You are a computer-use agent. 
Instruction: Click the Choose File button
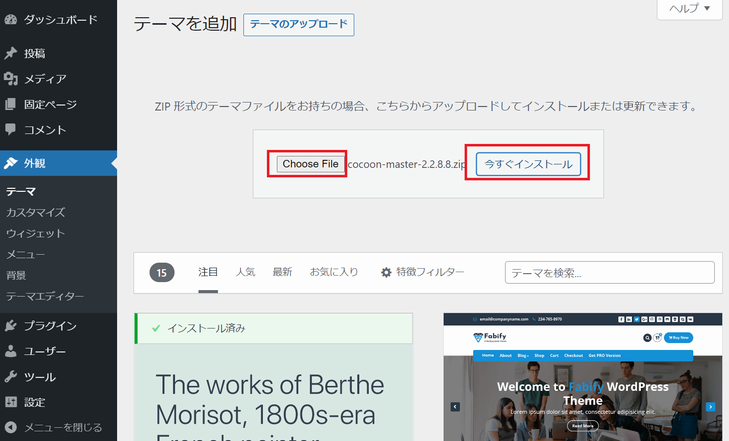click(x=310, y=164)
